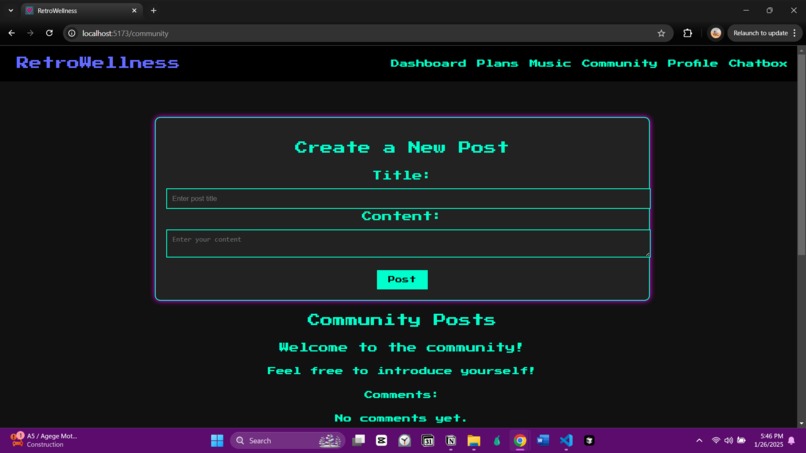Open the CapCut taskbar icon
This screenshot has width=806, height=453.
(x=381, y=441)
